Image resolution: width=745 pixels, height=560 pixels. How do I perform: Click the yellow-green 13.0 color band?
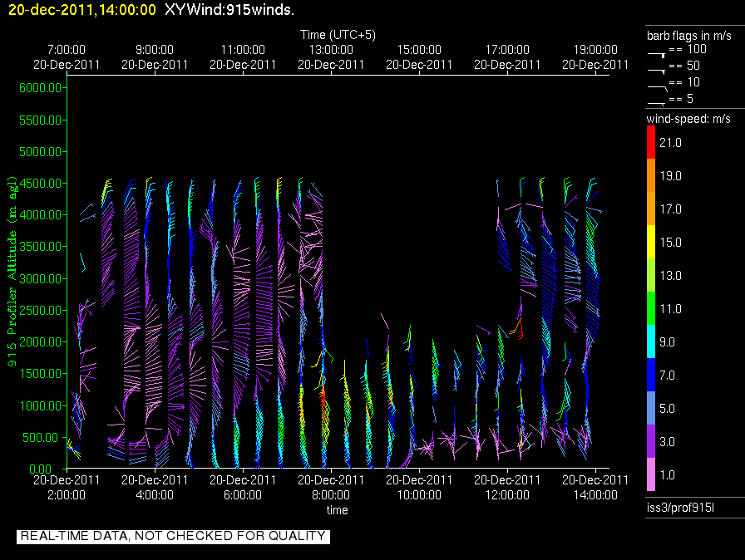click(650, 275)
